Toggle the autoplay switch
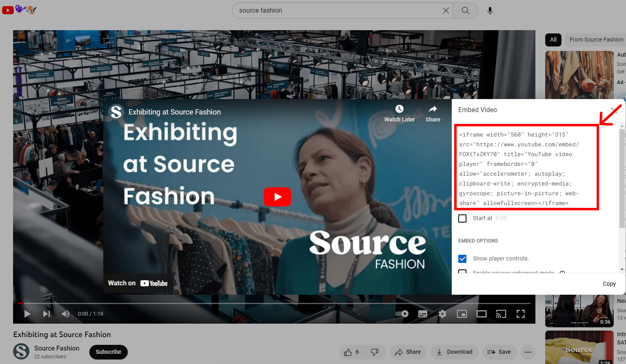Viewport: 626px width, 364px height. click(x=402, y=314)
